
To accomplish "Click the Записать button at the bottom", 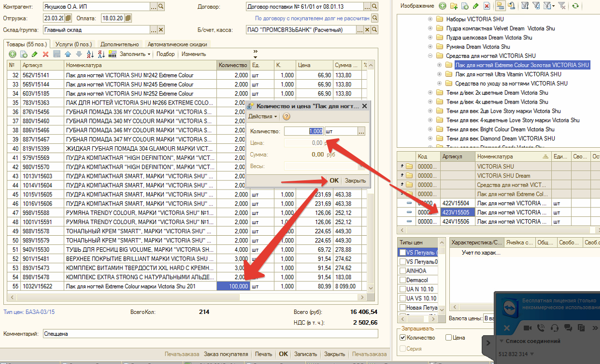I will (x=306, y=354).
